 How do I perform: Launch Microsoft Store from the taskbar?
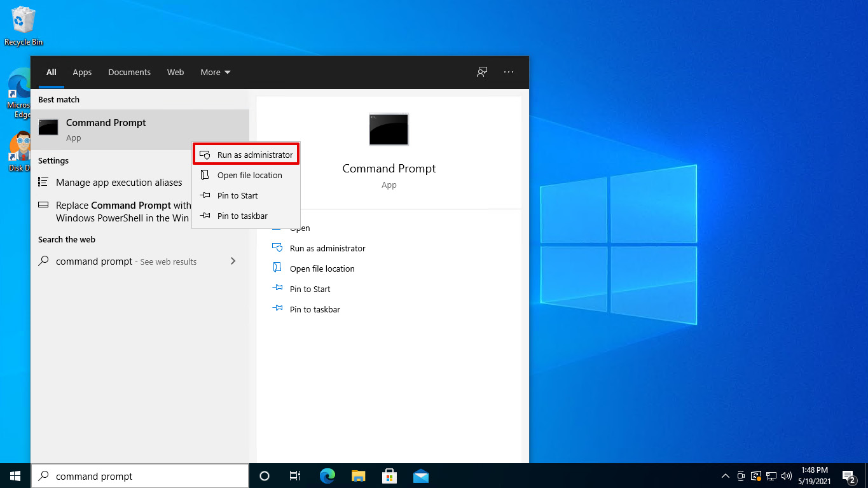click(x=389, y=475)
